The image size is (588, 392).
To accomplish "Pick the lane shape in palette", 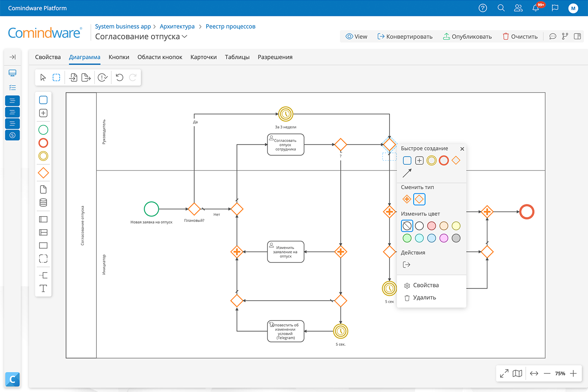I will [x=43, y=233].
